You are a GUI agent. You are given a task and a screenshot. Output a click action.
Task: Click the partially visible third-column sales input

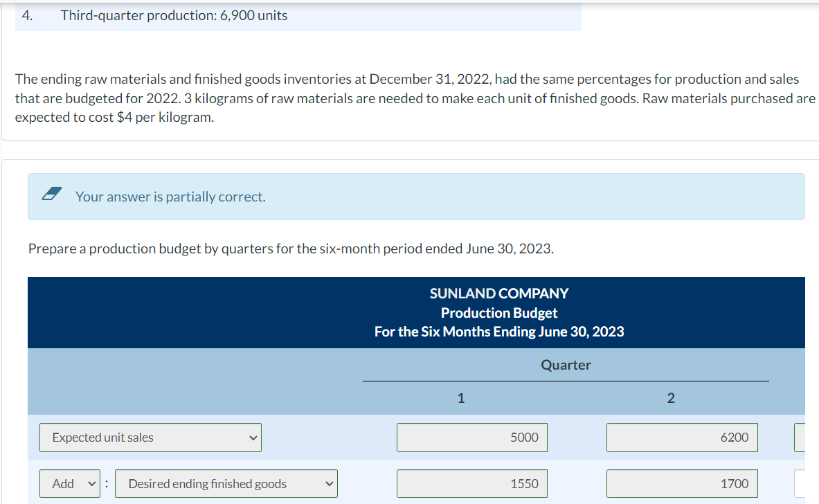810,437
